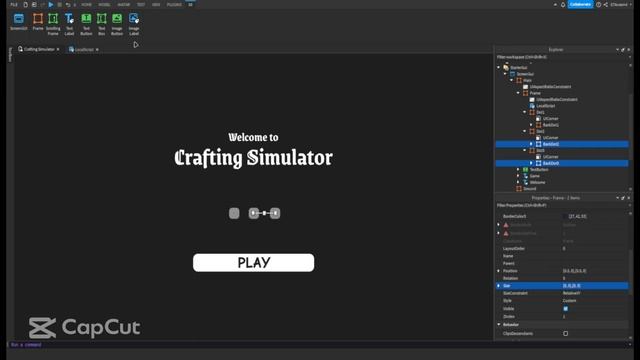Switch to the HOME ribbon tab

pos(86,4)
